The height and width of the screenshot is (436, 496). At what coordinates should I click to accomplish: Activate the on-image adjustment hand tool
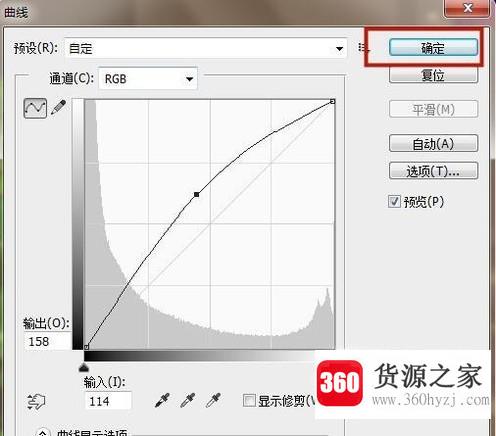(x=36, y=401)
